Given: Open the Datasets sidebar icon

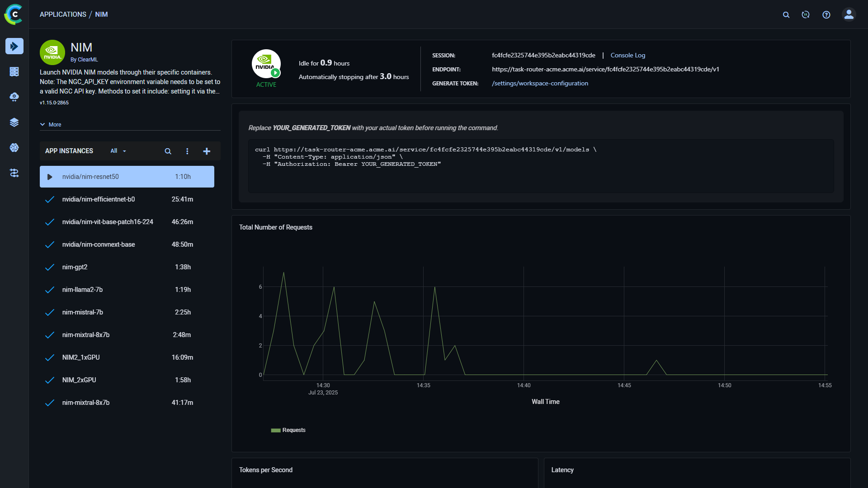Looking at the screenshot, I should click(x=14, y=71).
